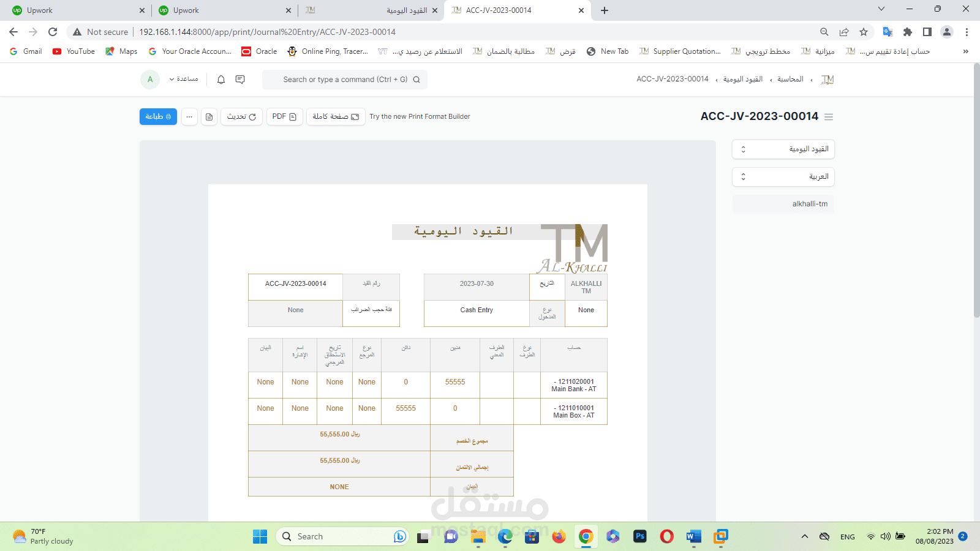Open the Online Ping, Tracer bookmark
The height and width of the screenshot is (551, 980).
[x=328, y=51]
